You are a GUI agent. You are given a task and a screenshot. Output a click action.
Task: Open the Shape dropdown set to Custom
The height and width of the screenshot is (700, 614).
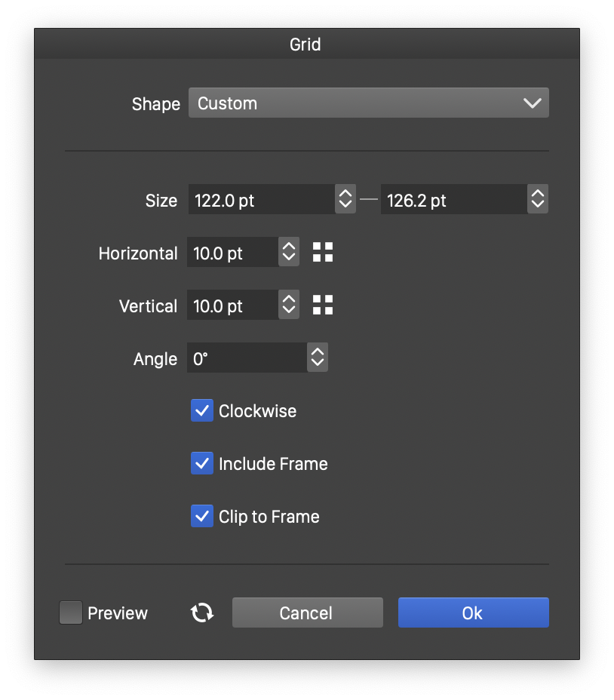368,103
